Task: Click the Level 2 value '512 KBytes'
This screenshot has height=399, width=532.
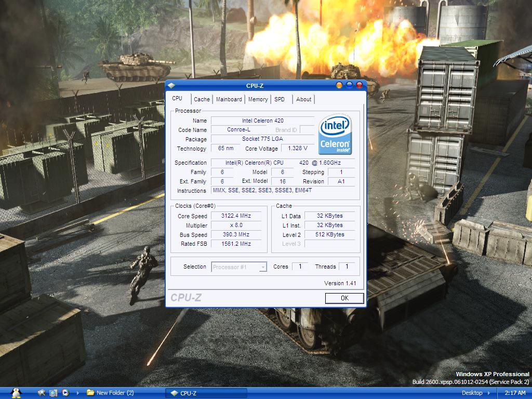Action: pyautogui.click(x=330, y=235)
